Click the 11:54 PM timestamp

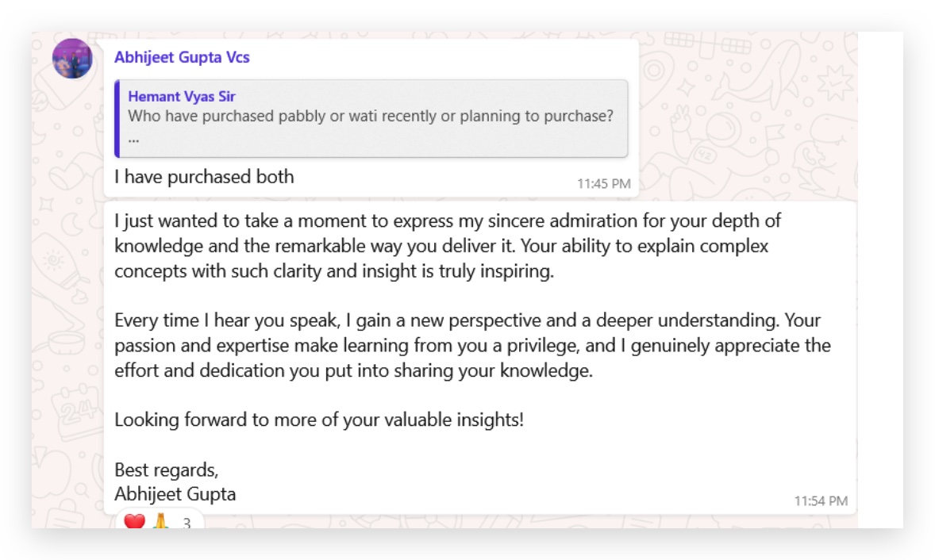821,501
